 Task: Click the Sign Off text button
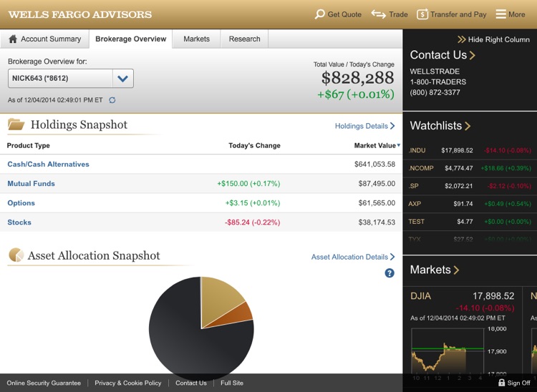(519, 383)
